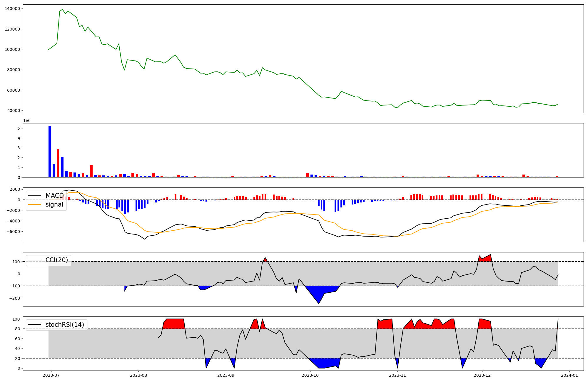Click the 140000 price axis label
Screen dimensions: 588x382
tap(12, 9)
